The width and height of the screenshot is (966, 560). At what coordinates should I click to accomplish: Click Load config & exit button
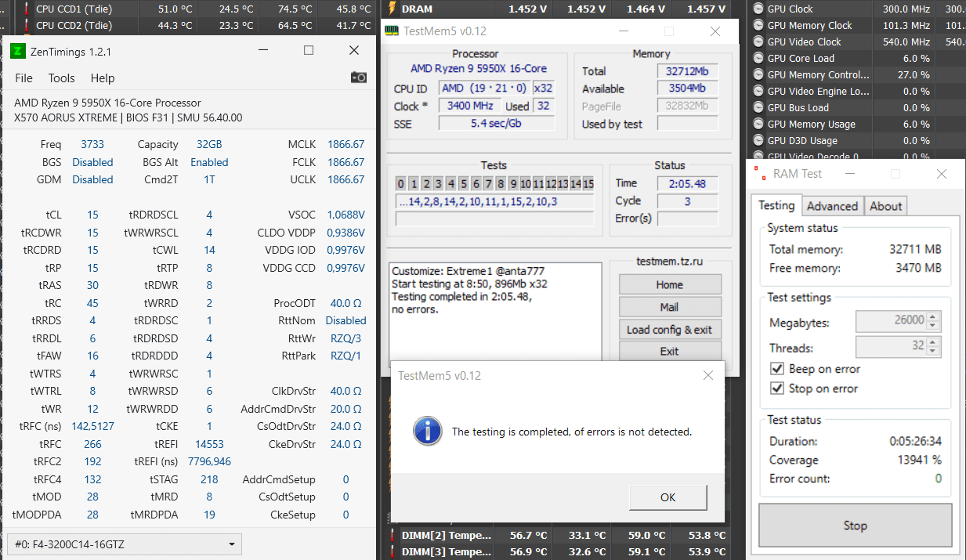[669, 330]
